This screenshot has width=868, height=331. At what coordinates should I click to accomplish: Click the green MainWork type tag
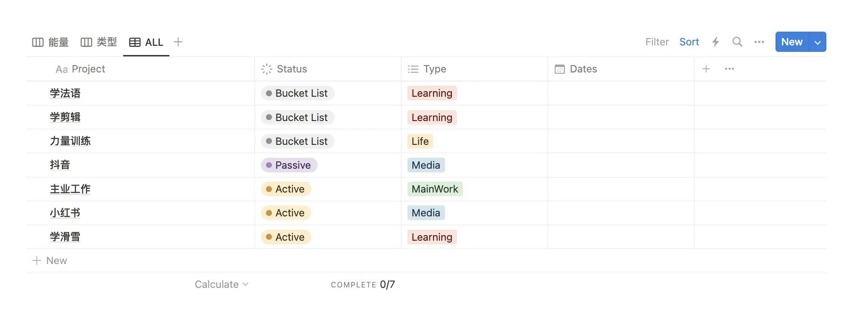[434, 189]
